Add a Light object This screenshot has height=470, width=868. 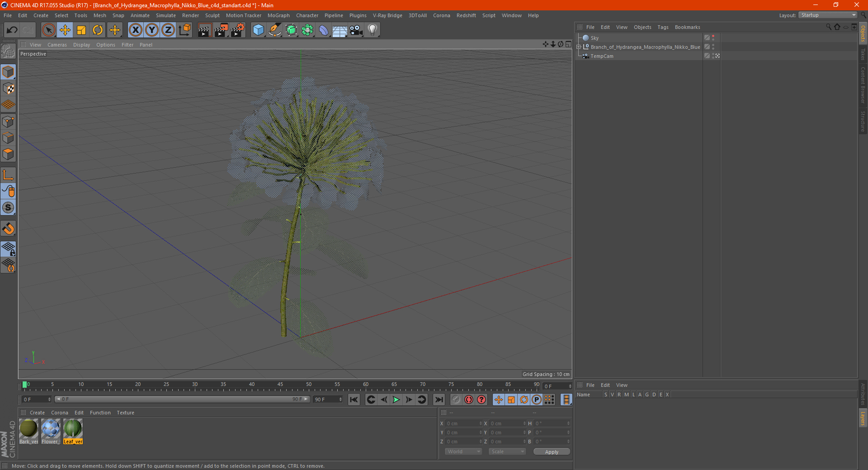[x=373, y=30]
